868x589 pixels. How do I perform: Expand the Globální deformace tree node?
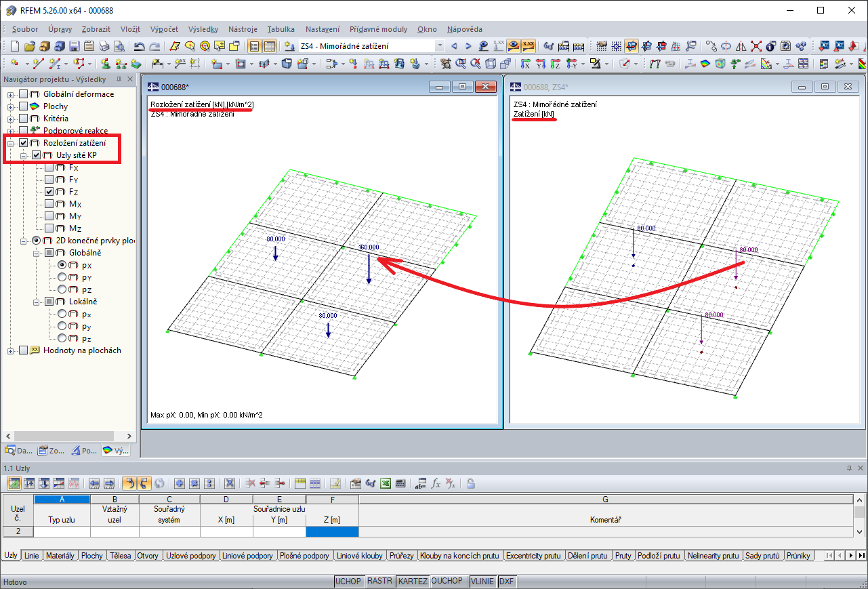(x=11, y=94)
